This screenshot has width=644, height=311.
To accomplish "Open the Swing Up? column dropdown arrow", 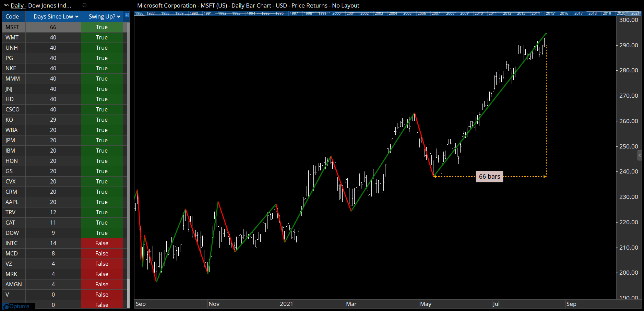I will [x=119, y=16].
